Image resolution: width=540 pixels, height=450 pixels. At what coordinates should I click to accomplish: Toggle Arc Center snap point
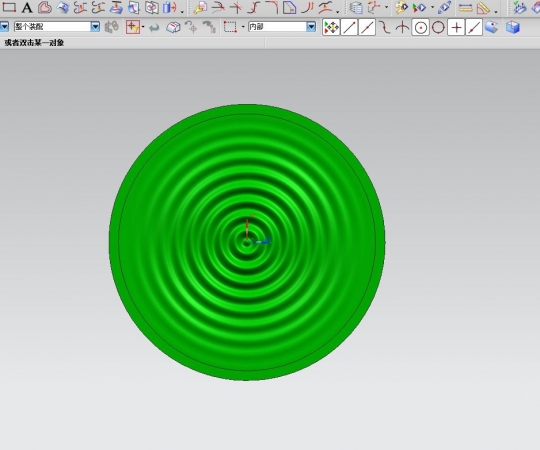click(x=420, y=28)
